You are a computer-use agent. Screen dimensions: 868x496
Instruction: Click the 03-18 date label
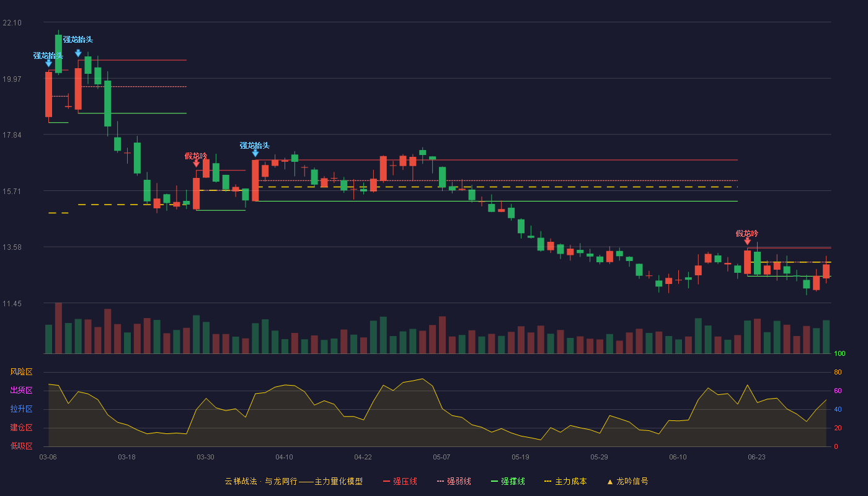click(126, 457)
